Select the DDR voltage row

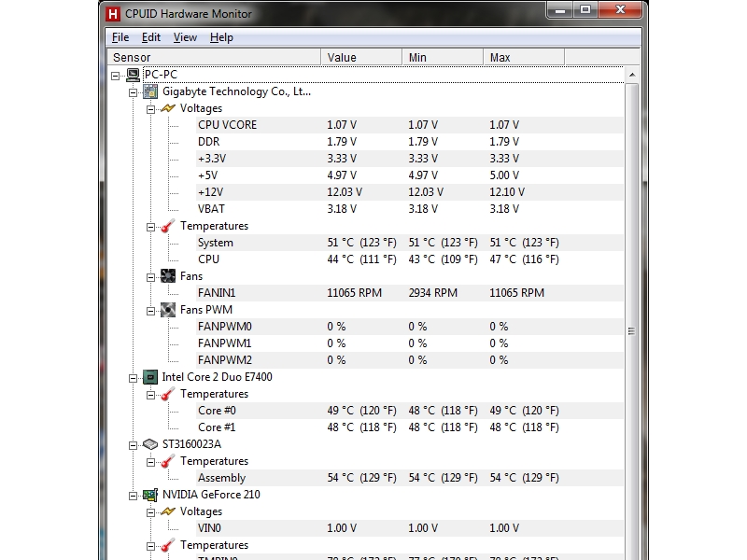click(410, 142)
